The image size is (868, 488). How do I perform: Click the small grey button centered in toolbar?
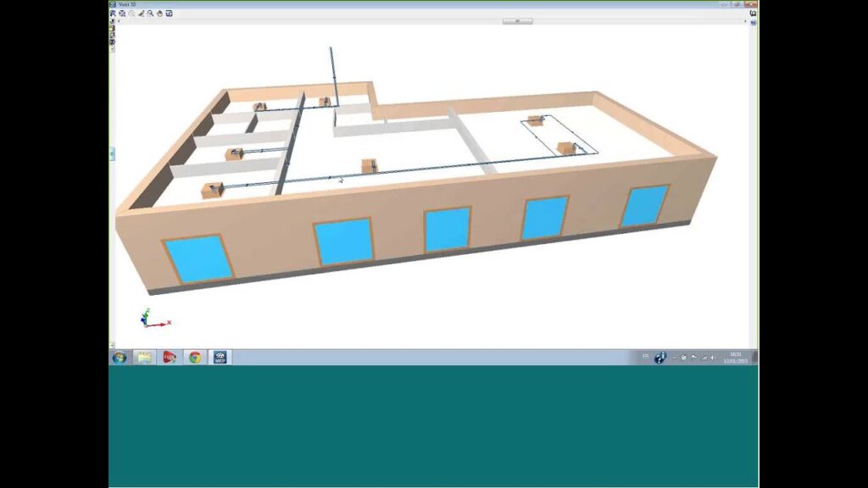pyautogui.click(x=517, y=20)
